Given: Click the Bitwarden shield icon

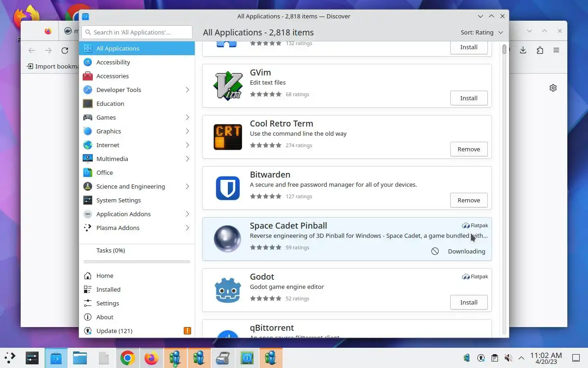Looking at the screenshot, I should 228,188.
